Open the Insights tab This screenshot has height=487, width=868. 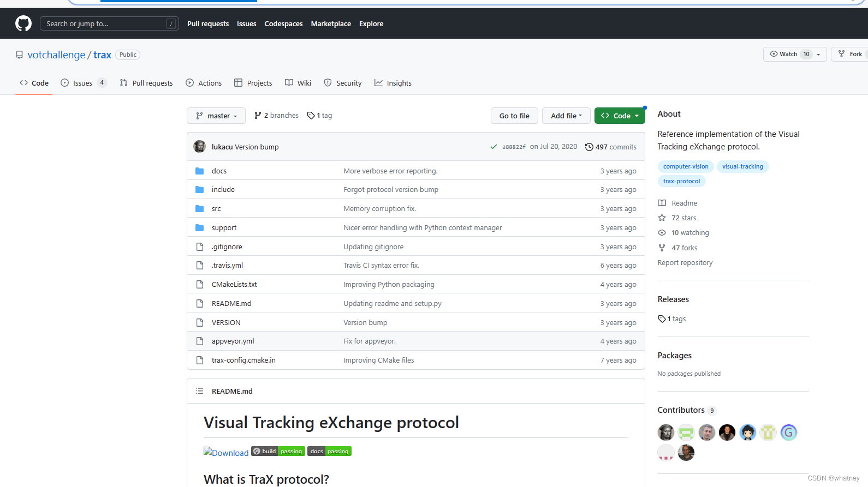393,83
